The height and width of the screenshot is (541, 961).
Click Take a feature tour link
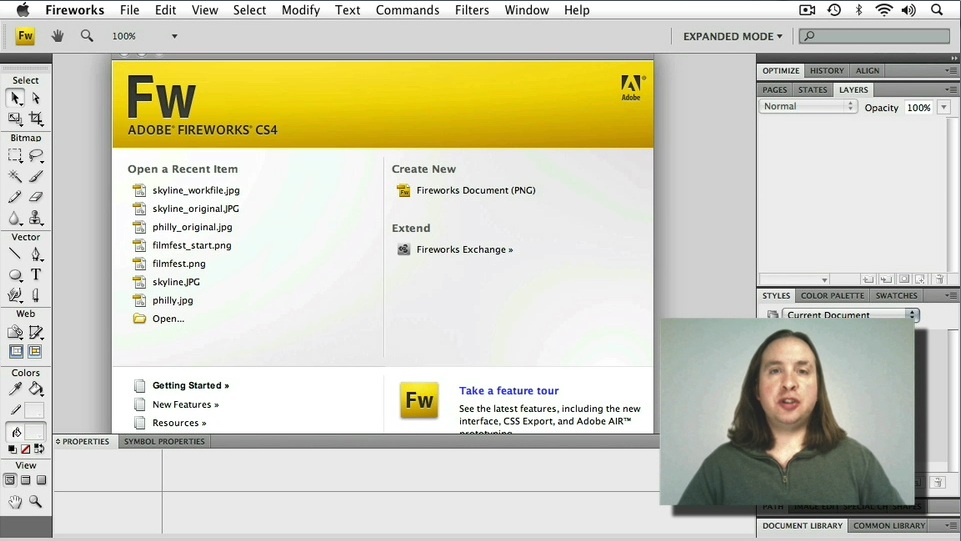click(509, 391)
